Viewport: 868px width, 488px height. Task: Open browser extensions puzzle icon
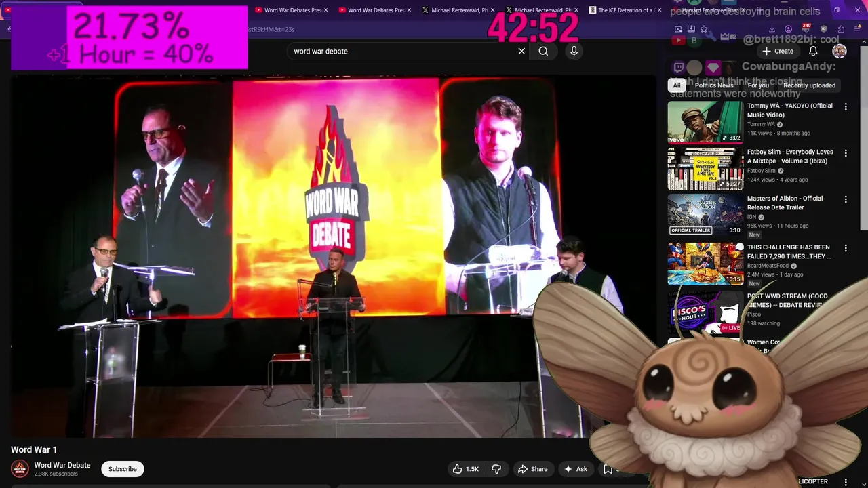pos(841,29)
